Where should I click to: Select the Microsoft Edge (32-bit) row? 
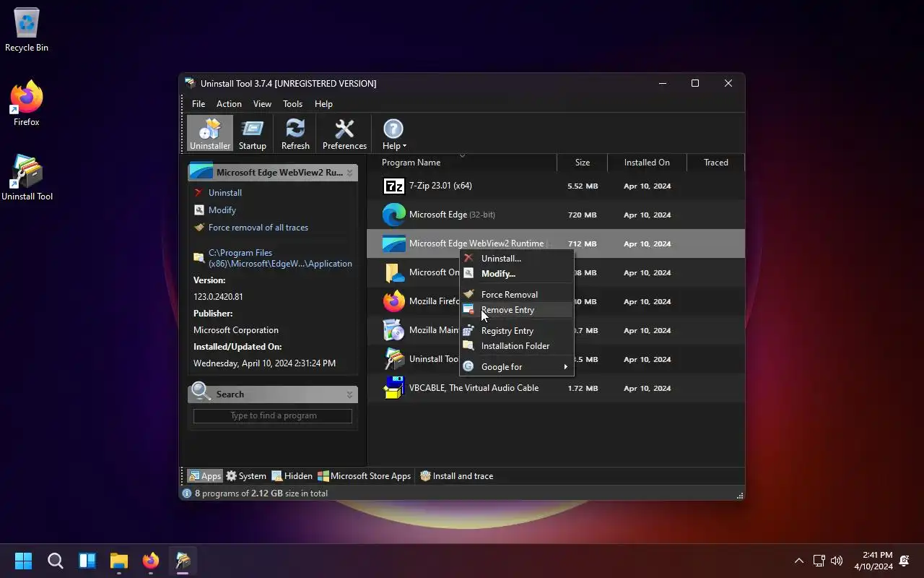(556, 215)
